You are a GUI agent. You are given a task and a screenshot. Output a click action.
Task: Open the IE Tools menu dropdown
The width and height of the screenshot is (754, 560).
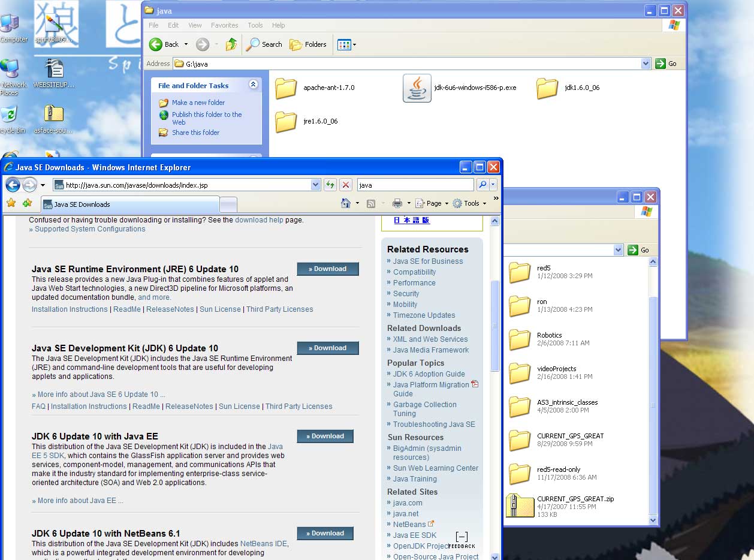tap(469, 203)
